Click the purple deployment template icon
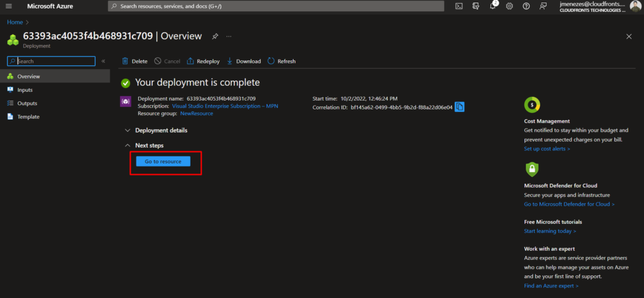Image resolution: width=644 pixels, height=298 pixels. tap(125, 101)
